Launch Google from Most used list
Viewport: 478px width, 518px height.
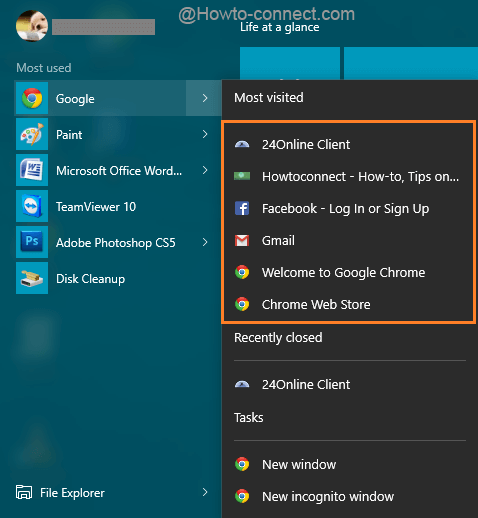pos(75,99)
